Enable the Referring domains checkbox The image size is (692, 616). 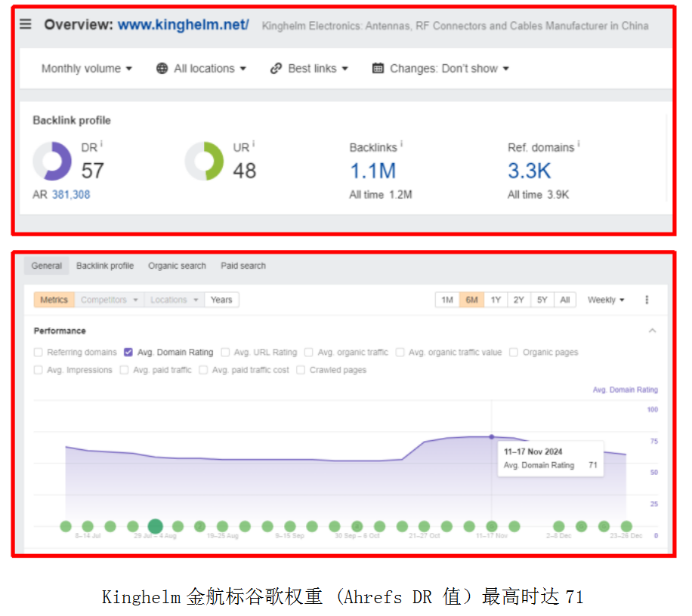pyautogui.click(x=39, y=353)
